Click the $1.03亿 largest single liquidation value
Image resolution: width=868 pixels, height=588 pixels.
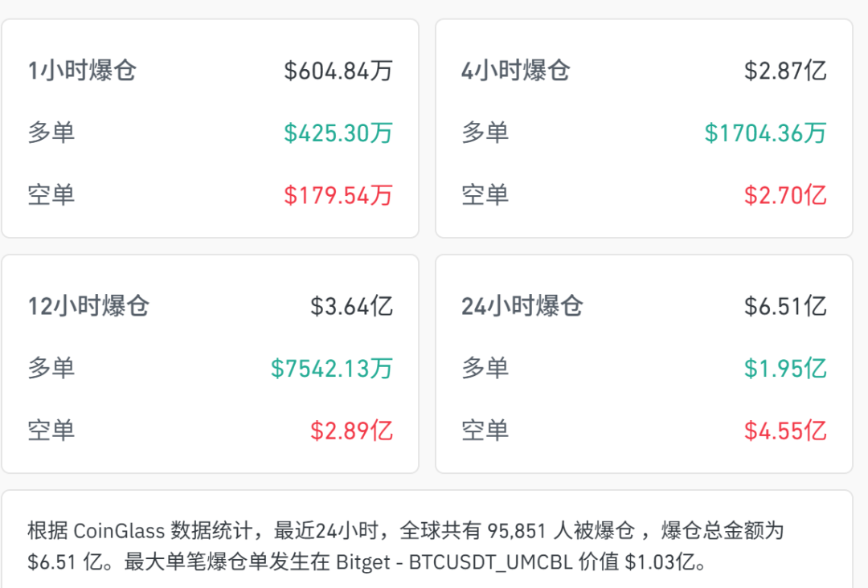[x=660, y=562]
